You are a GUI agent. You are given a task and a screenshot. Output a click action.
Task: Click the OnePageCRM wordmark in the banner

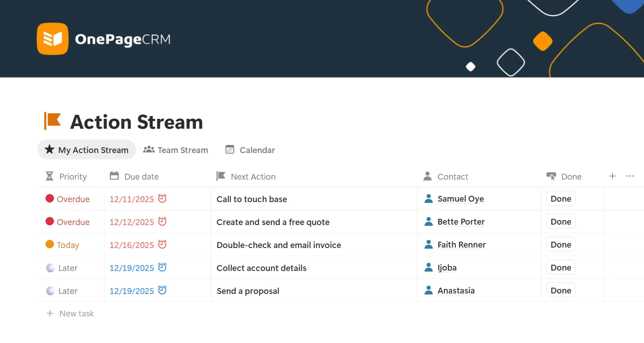click(x=123, y=40)
